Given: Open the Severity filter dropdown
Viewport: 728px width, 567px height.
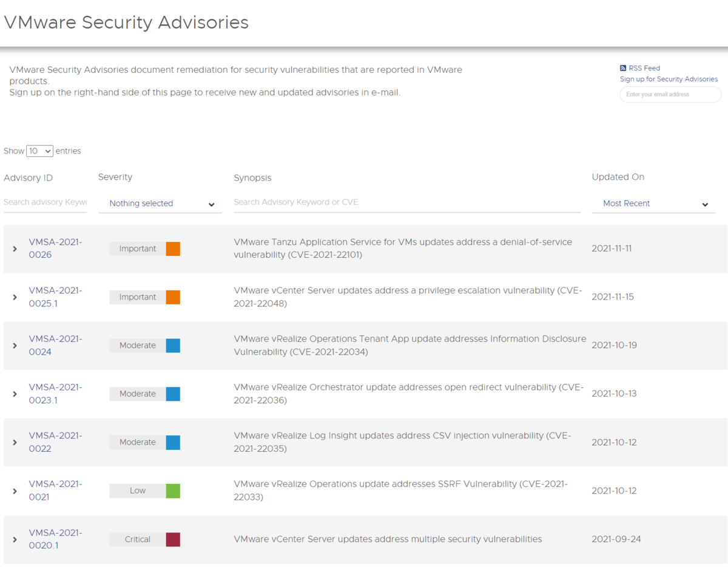Looking at the screenshot, I should [160, 204].
